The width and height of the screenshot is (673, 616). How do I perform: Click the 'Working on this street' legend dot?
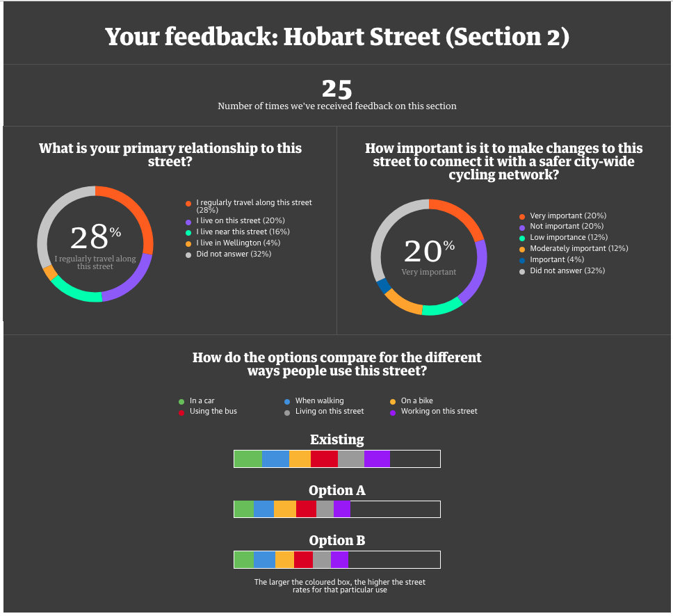(393, 412)
